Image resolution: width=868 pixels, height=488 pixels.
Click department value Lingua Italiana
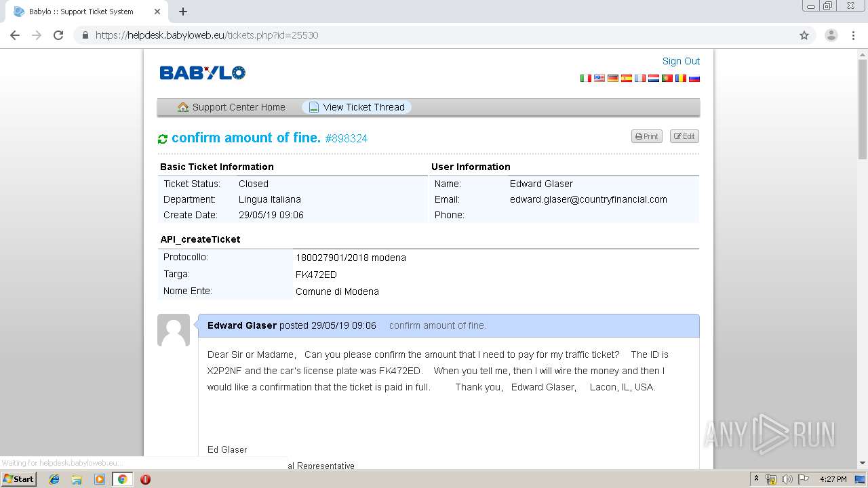270,199
